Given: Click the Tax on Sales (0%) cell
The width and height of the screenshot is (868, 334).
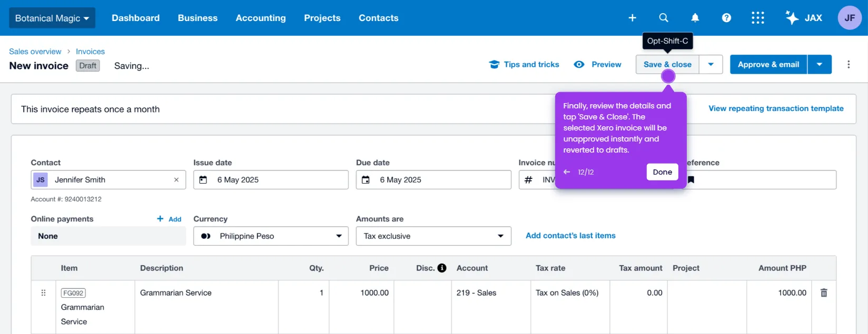Looking at the screenshot, I should click(x=570, y=307).
